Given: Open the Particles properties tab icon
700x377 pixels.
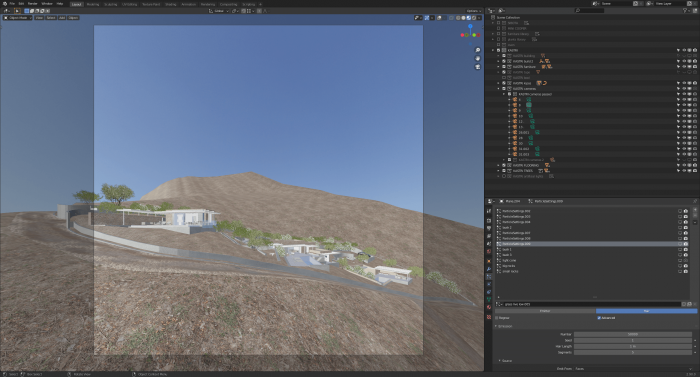Looking at the screenshot, I should pyautogui.click(x=489, y=276).
